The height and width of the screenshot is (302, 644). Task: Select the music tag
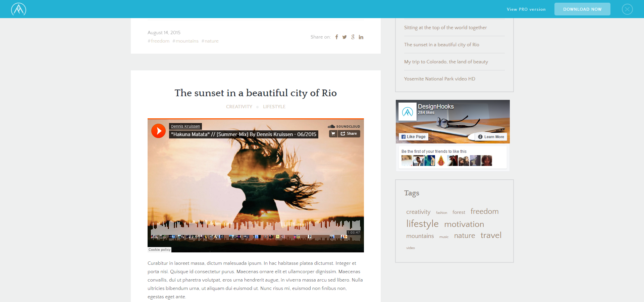[x=444, y=237]
